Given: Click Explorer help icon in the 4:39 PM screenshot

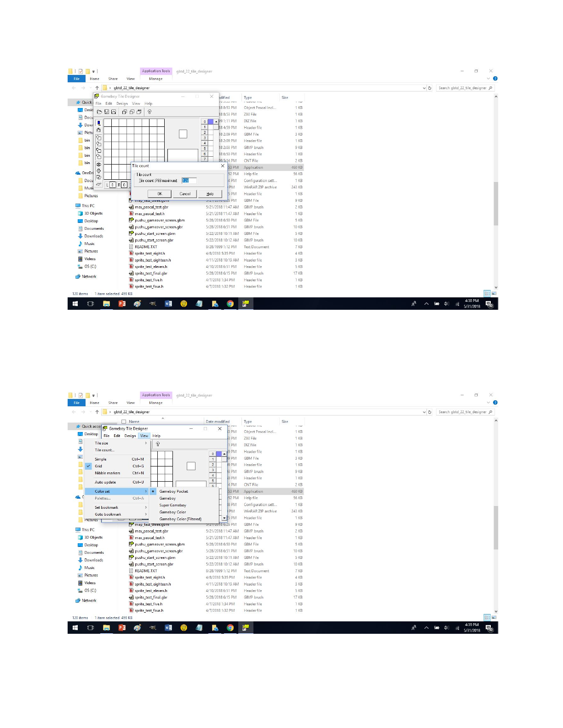Looking at the screenshot, I should click(x=495, y=403).
